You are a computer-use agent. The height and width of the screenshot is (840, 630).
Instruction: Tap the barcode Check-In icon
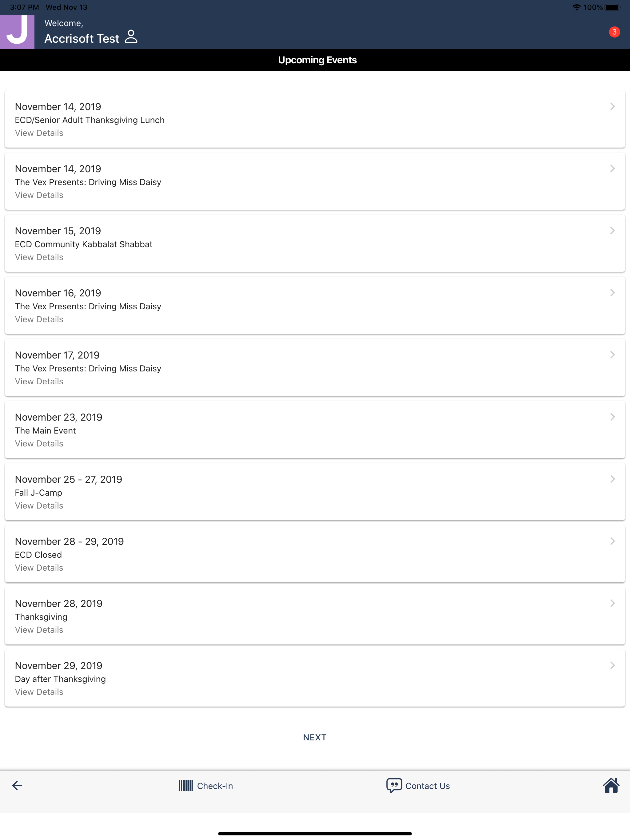[x=186, y=786]
